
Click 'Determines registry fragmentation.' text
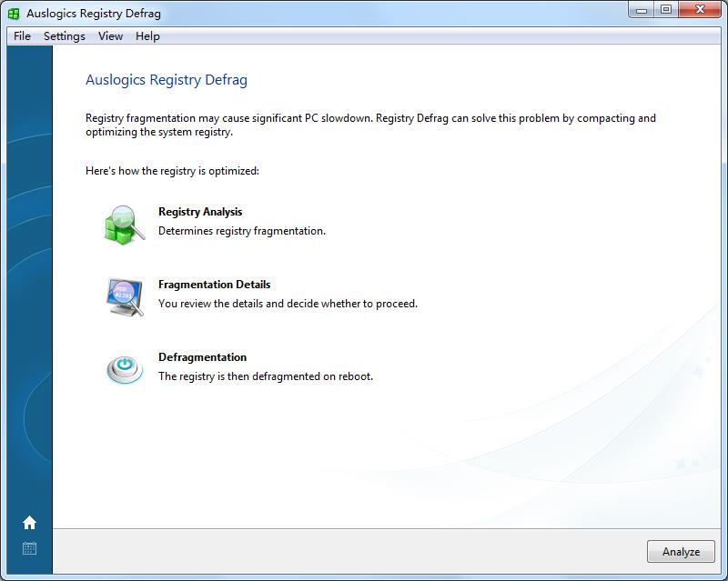pyautogui.click(x=242, y=231)
